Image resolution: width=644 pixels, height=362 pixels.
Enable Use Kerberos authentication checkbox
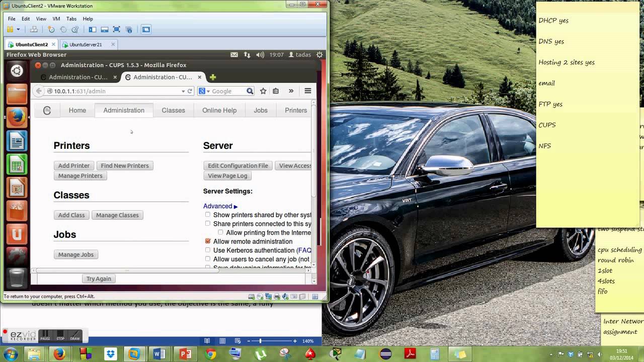tap(207, 250)
